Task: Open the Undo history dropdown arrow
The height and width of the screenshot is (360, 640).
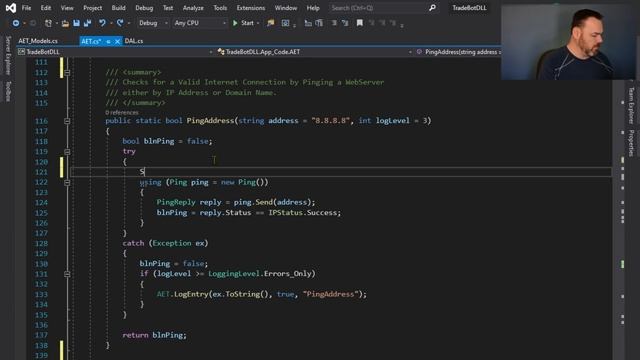Action: [111, 23]
